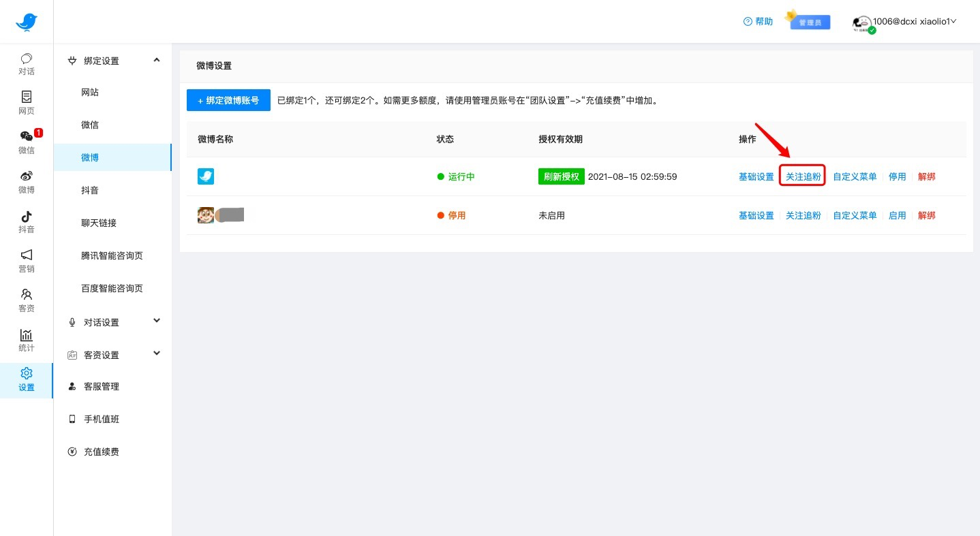This screenshot has width=980, height=536.
Task: 停用 the currently running Weibo account
Action: pos(897,176)
